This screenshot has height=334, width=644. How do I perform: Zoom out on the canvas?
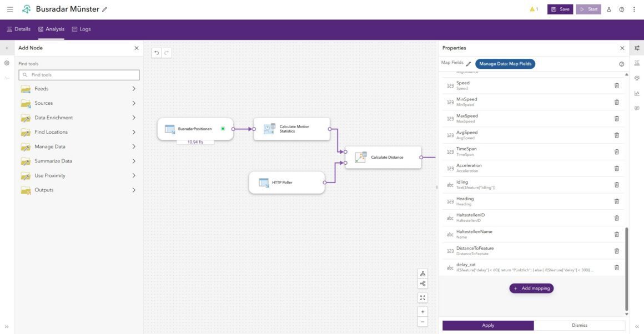click(x=422, y=322)
